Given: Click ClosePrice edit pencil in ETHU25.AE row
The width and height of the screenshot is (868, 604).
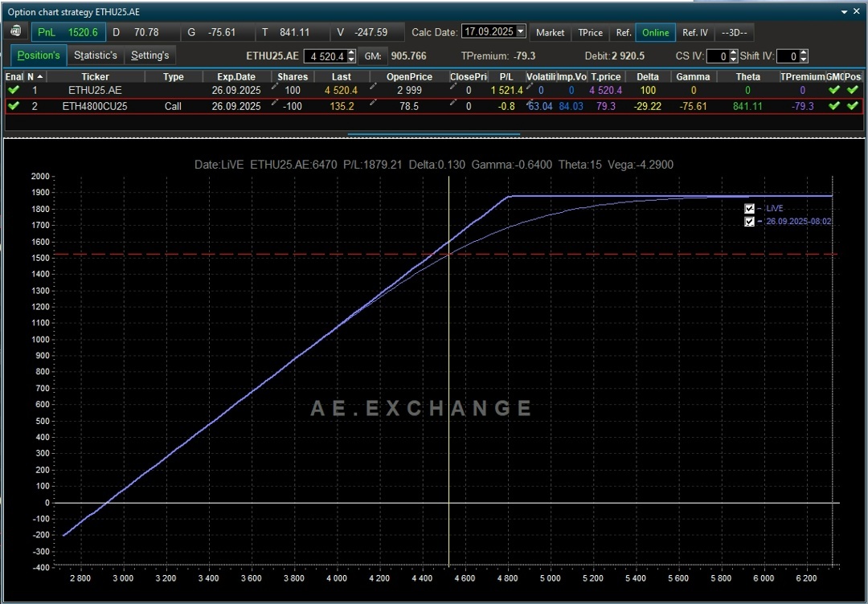Looking at the screenshot, I should tap(453, 87).
